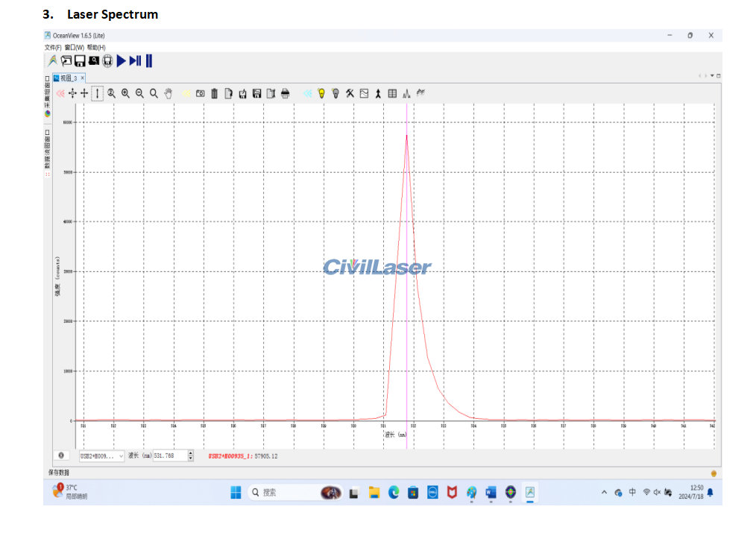The width and height of the screenshot is (756, 533).
Task: Open the 文件(F) menu
Action: pos(53,48)
